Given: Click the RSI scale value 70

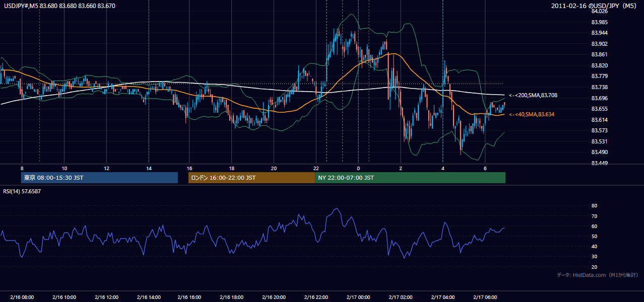Looking at the screenshot, I should pos(594,216).
